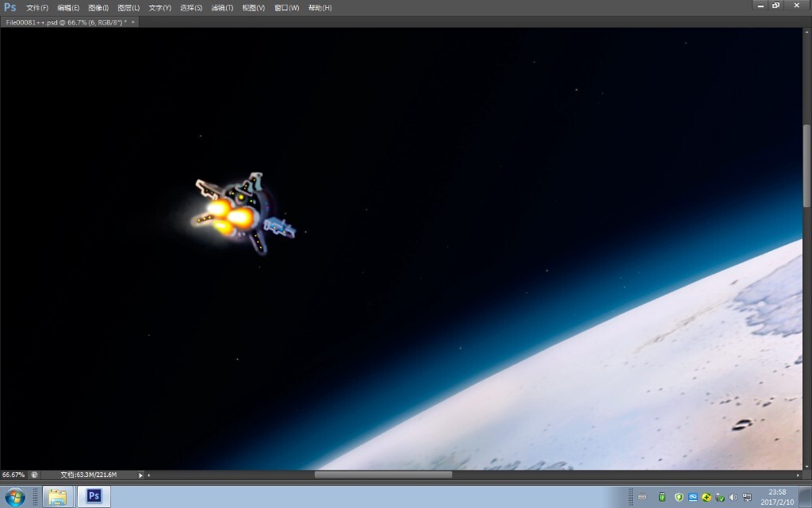Open the 选择(S) menu
The width and height of the screenshot is (812, 508).
(x=191, y=8)
